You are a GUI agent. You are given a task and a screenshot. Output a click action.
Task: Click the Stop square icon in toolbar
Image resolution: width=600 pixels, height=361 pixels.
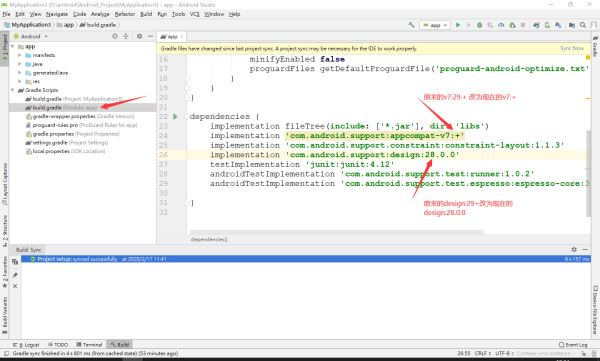pos(523,25)
